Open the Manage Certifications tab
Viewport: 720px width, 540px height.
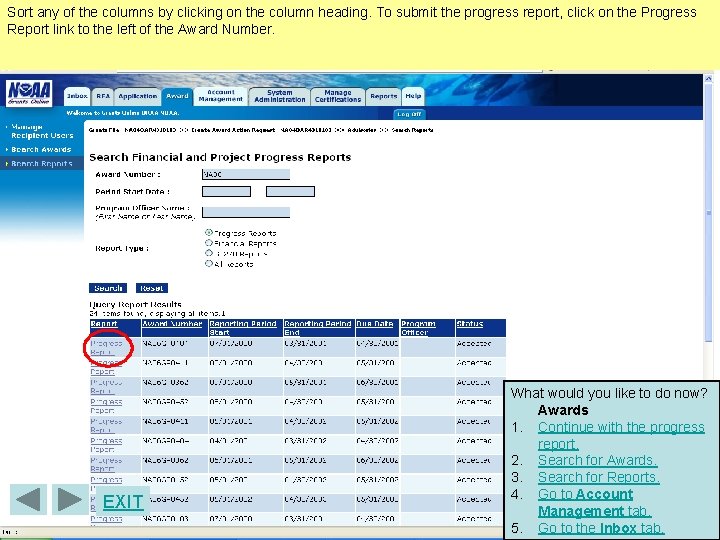coord(338,96)
